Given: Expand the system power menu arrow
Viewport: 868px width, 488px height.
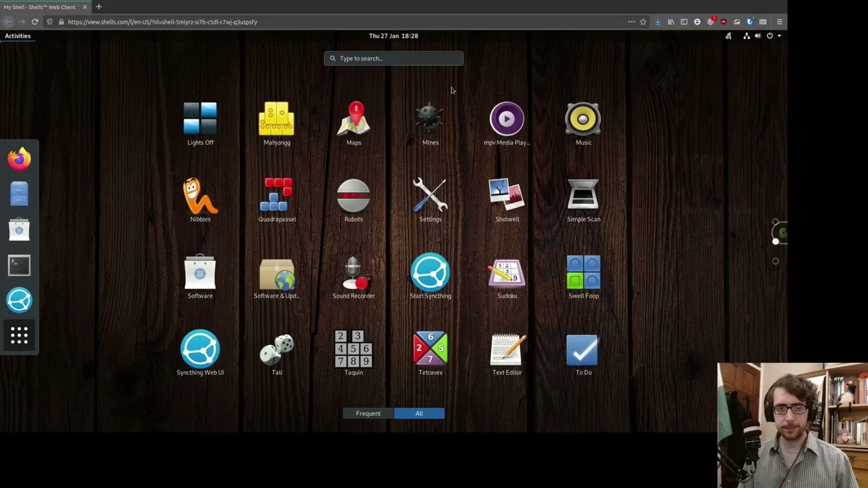Looking at the screenshot, I should (778, 36).
